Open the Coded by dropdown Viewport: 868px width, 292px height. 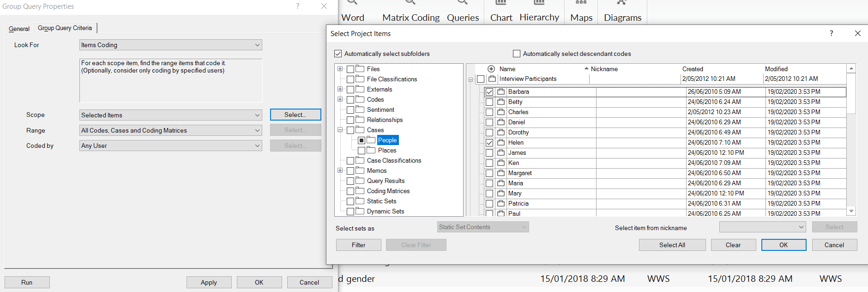[171, 146]
